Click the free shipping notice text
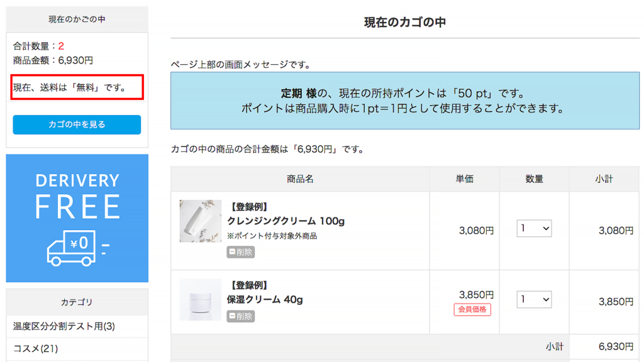 coord(69,87)
